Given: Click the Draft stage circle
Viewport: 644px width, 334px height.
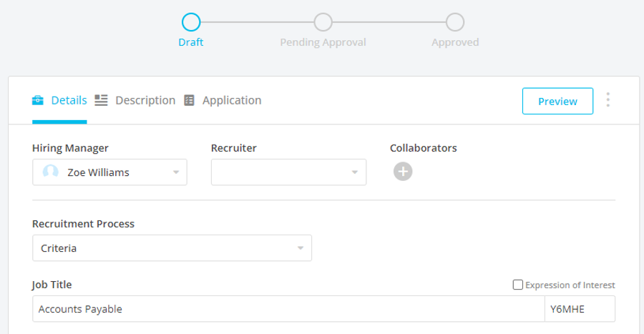Looking at the screenshot, I should 191,22.
